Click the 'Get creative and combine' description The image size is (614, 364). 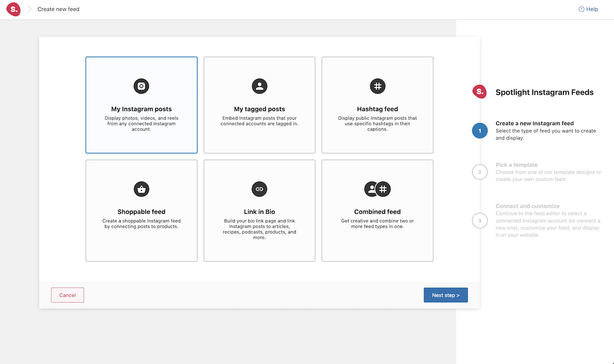point(378,223)
